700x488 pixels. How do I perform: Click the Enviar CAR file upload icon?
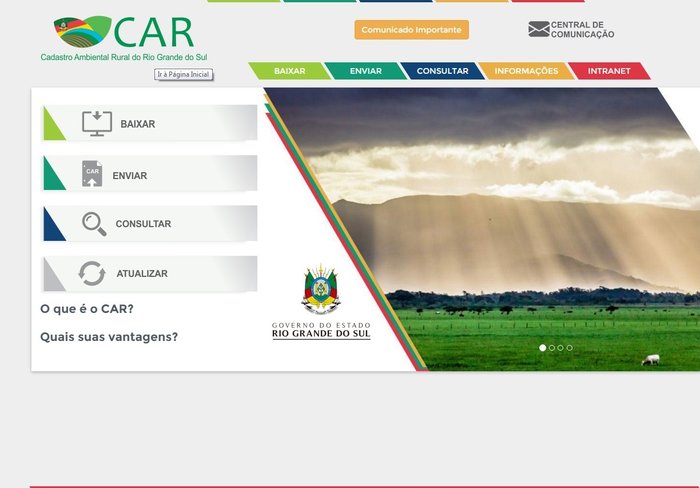[x=92, y=174]
